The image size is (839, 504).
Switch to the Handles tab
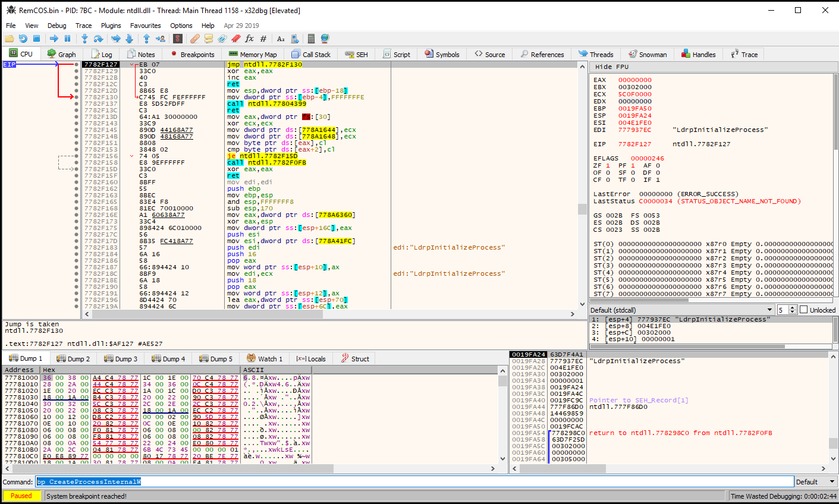[x=699, y=54]
